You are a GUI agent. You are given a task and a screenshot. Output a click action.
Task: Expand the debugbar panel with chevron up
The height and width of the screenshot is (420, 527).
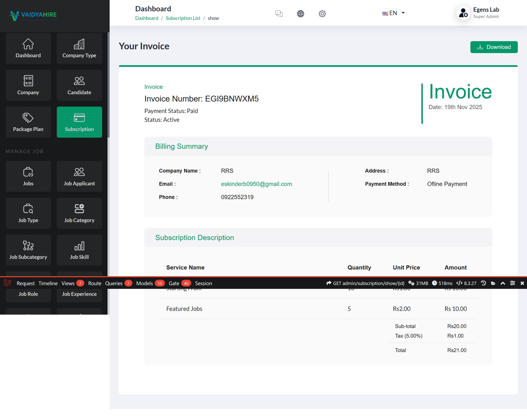503,283
